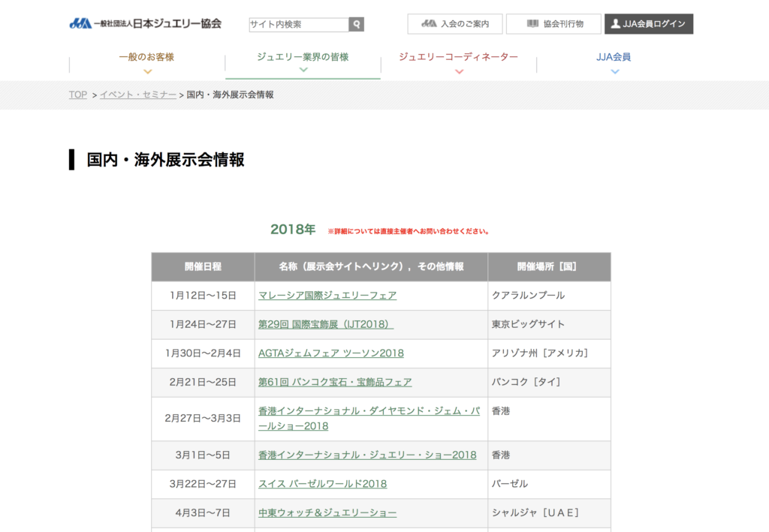
Task: Click the search magnifier icon button
Action: 357,25
